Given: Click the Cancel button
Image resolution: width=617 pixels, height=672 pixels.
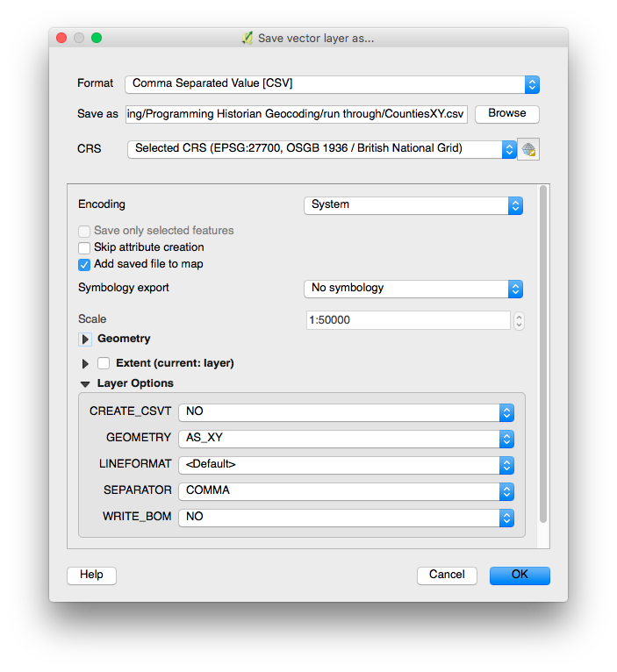Looking at the screenshot, I should [447, 575].
